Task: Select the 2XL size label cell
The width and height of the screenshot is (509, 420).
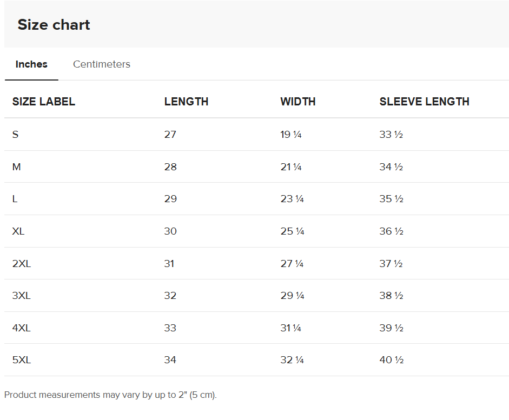Action: [x=22, y=264]
